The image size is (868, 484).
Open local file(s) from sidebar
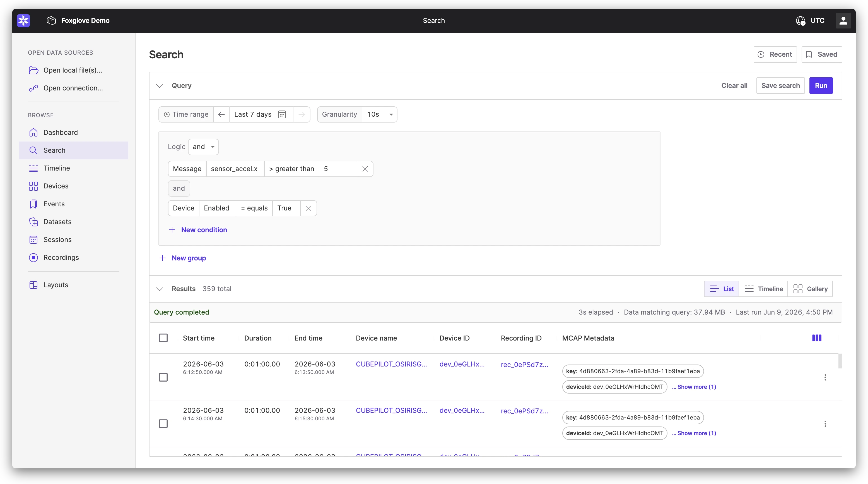pos(73,70)
